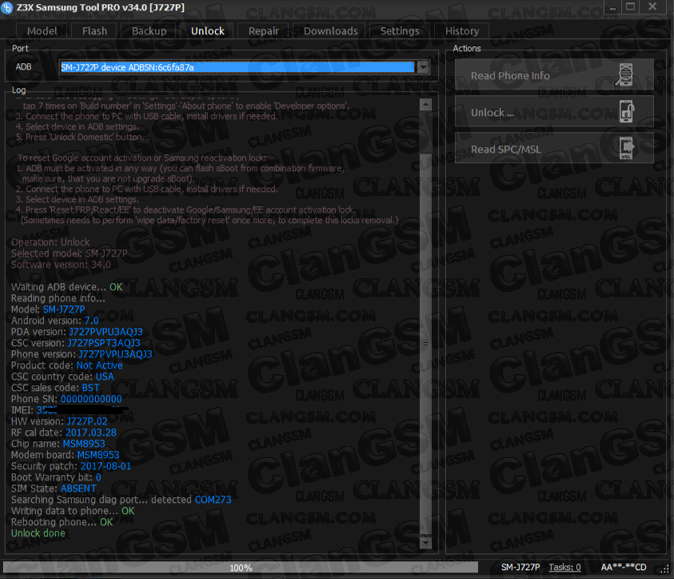Open the History tab

(462, 31)
